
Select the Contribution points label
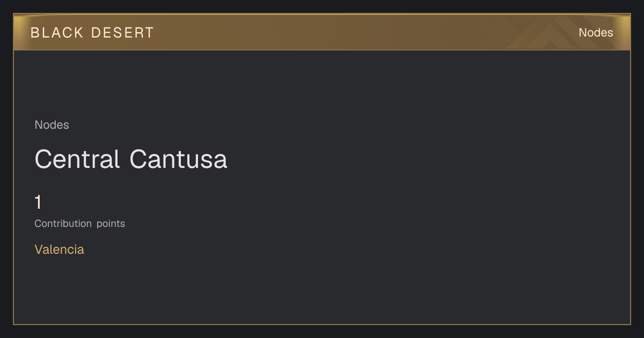[x=80, y=224]
